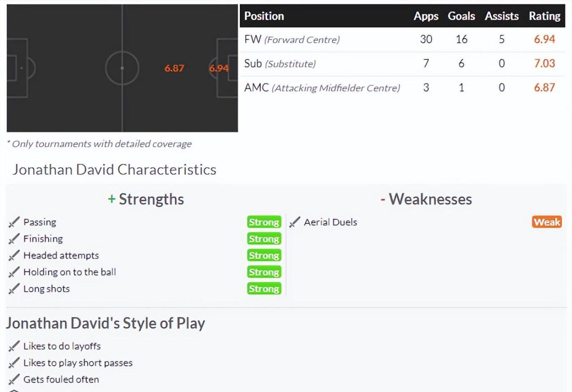Click the sword icon beside Holding on to the ball
Screen dimensions: 572x392
14,272
